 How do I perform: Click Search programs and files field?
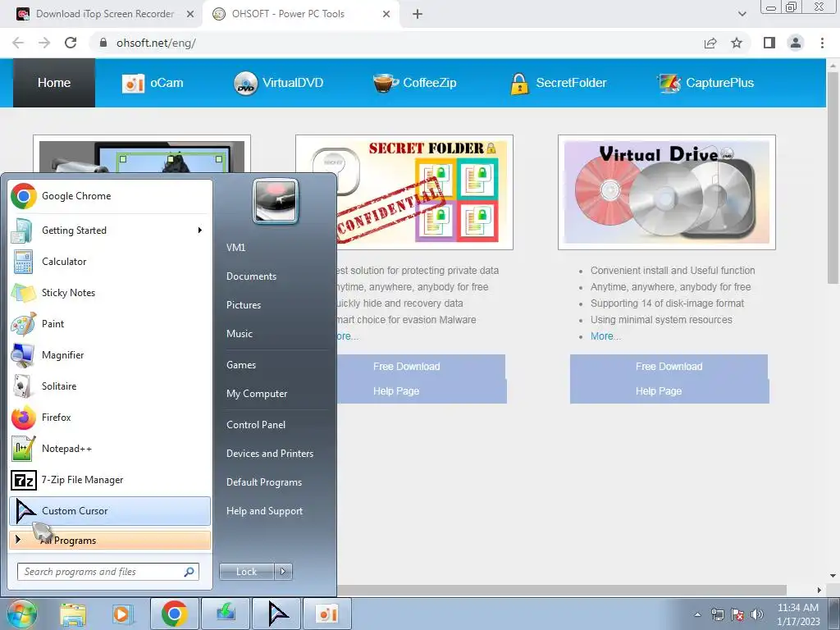107,572
